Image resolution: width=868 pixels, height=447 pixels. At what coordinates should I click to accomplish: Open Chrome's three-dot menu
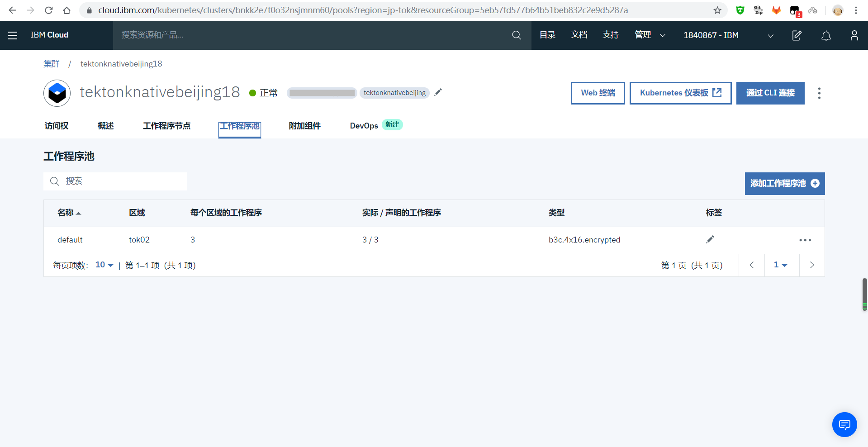point(856,10)
